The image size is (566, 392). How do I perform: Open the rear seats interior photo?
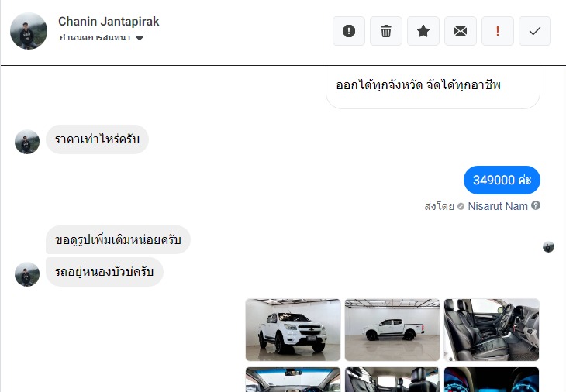point(392,380)
